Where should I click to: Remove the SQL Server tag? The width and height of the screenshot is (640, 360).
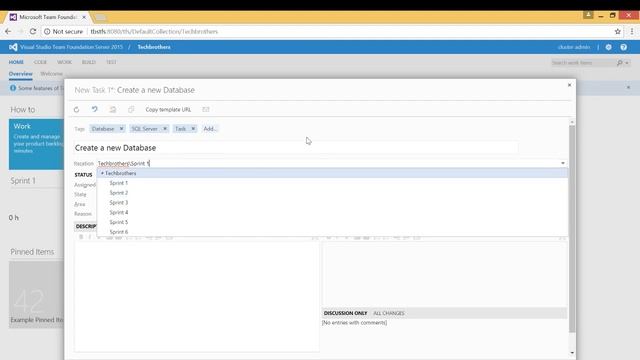coord(164,129)
